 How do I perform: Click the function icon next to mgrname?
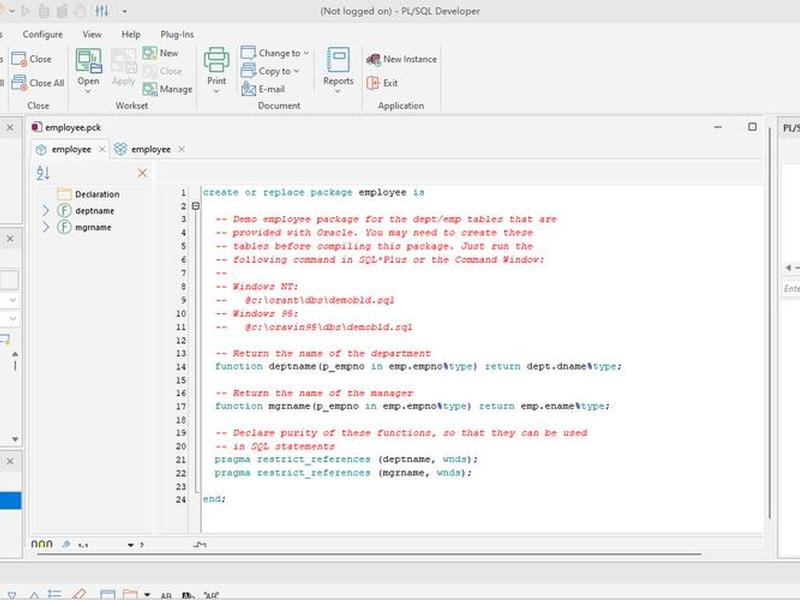[x=64, y=227]
